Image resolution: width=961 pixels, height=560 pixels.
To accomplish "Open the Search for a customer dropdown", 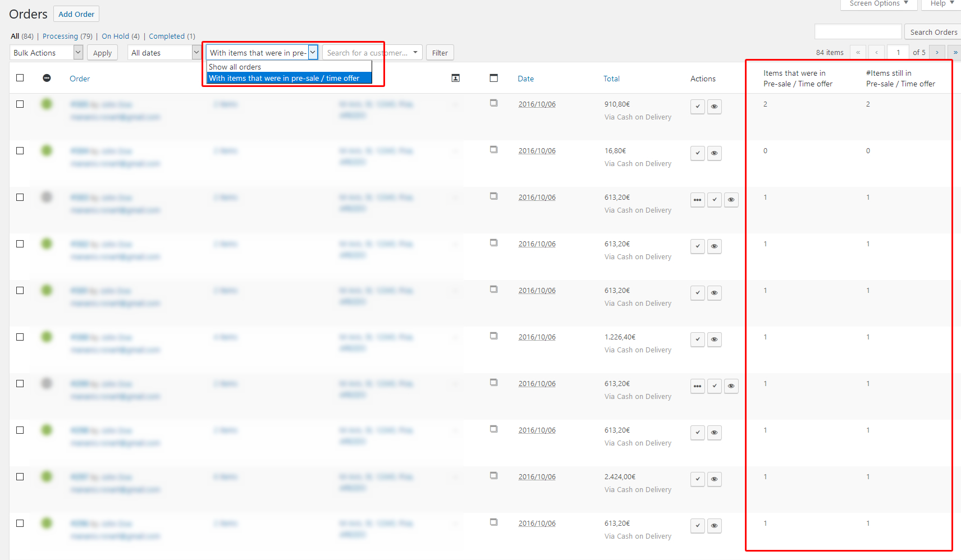I will point(372,53).
